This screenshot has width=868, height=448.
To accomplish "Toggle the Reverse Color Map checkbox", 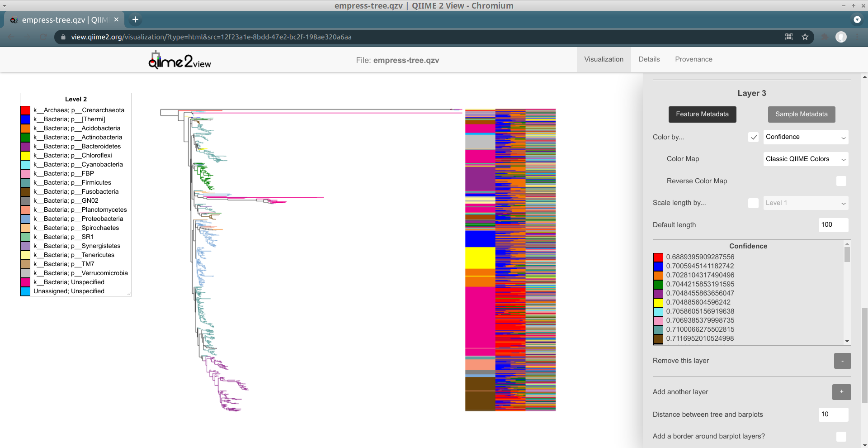I will pyautogui.click(x=841, y=181).
